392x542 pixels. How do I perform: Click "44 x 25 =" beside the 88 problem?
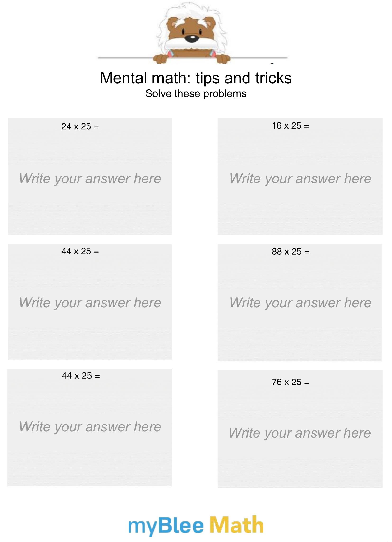80,251
